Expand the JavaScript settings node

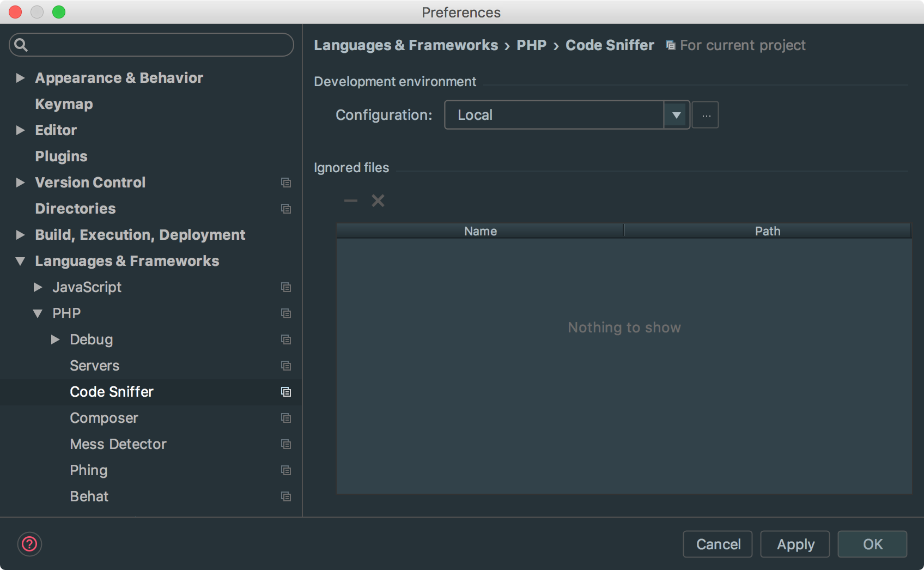tap(38, 287)
